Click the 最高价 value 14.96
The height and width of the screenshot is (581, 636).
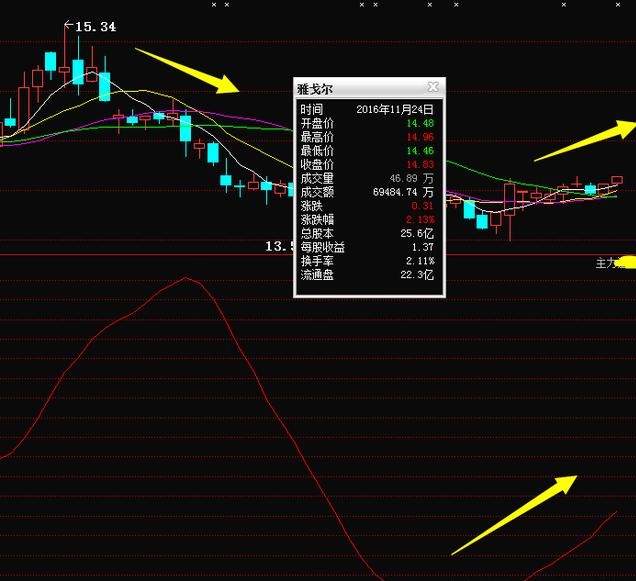click(x=420, y=137)
